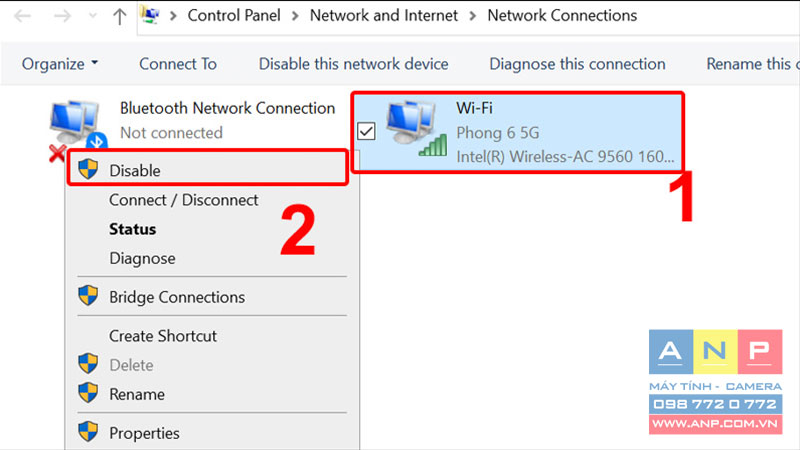Untick the Wi-Fi connection checkbox
800x450 pixels.
(x=366, y=131)
